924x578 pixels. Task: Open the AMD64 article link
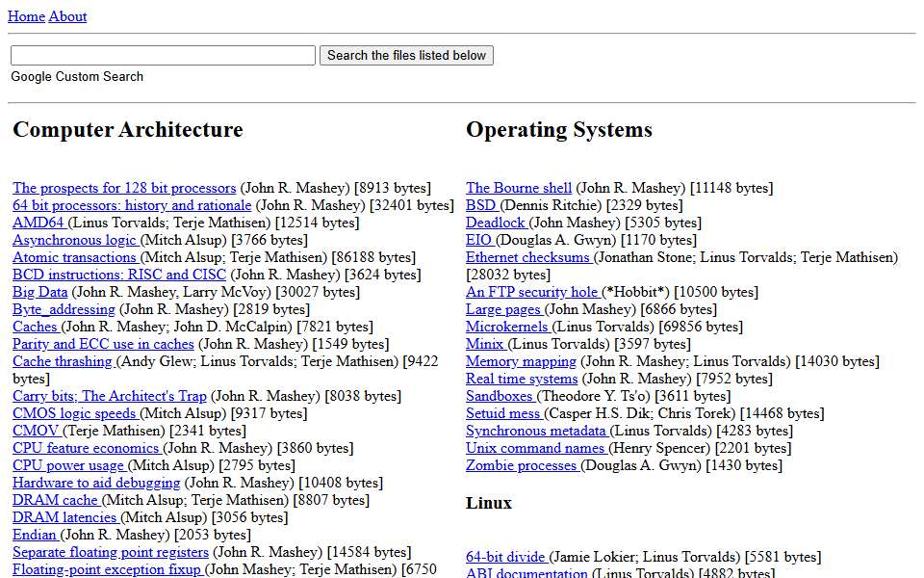pos(40,223)
